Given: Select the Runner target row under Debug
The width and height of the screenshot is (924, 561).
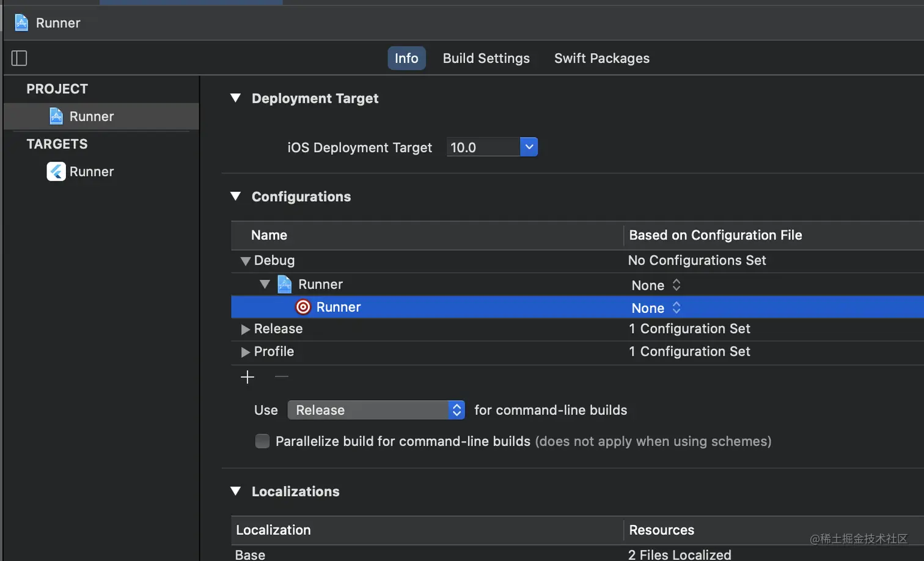Looking at the screenshot, I should (x=577, y=307).
